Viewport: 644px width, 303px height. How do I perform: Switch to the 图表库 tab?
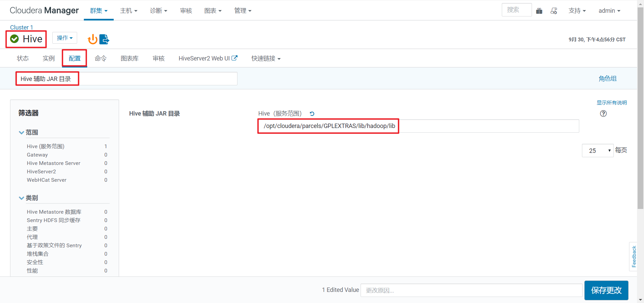[130, 58]
